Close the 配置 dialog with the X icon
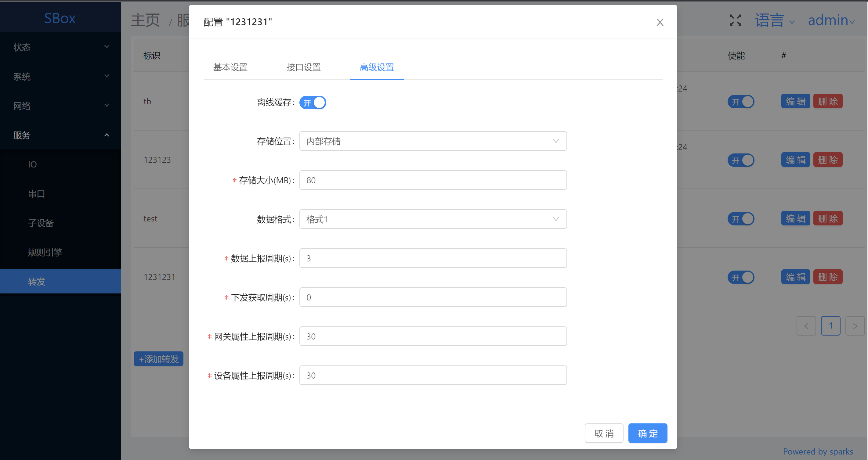 [x=660, y=22]
